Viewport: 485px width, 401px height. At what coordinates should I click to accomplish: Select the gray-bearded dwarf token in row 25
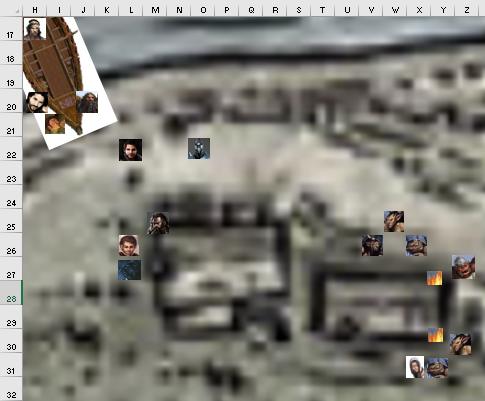tap(158, 223)
